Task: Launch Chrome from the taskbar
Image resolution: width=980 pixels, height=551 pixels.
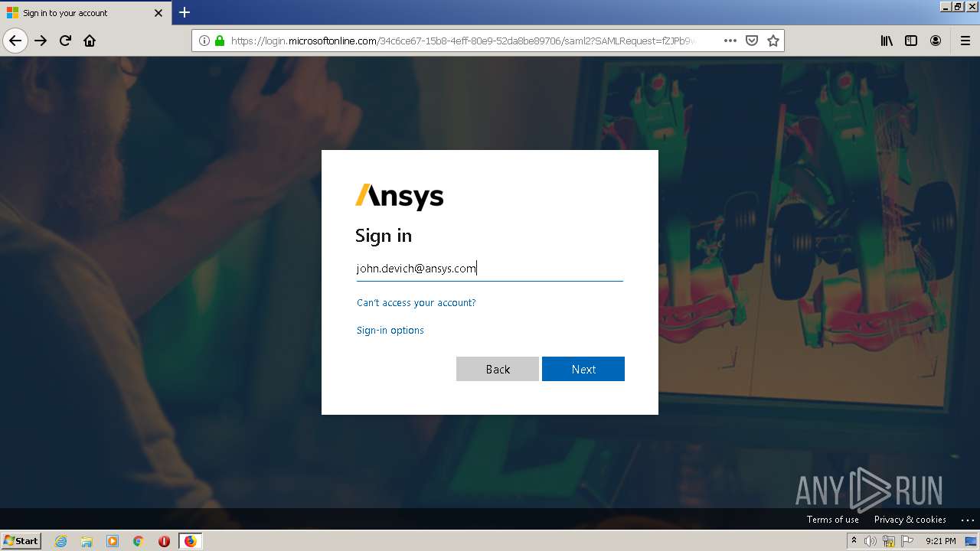Action: (x=139, y=541)
